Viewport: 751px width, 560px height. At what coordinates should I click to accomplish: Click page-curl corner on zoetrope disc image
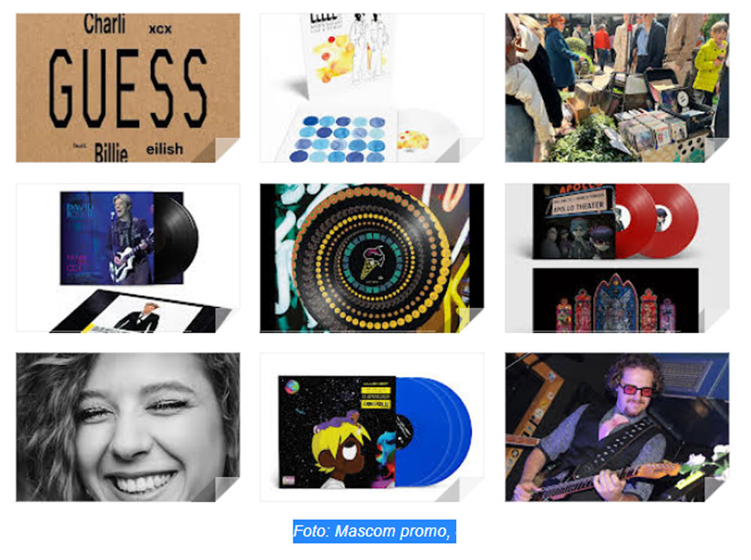[x=471, y=320]
